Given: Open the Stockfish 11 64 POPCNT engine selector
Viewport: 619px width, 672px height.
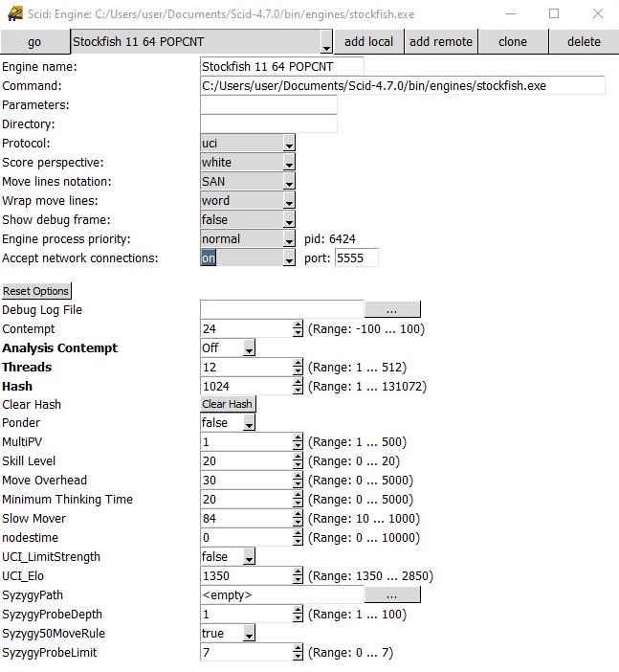Looking at the screenshot, I should [201, 41].
